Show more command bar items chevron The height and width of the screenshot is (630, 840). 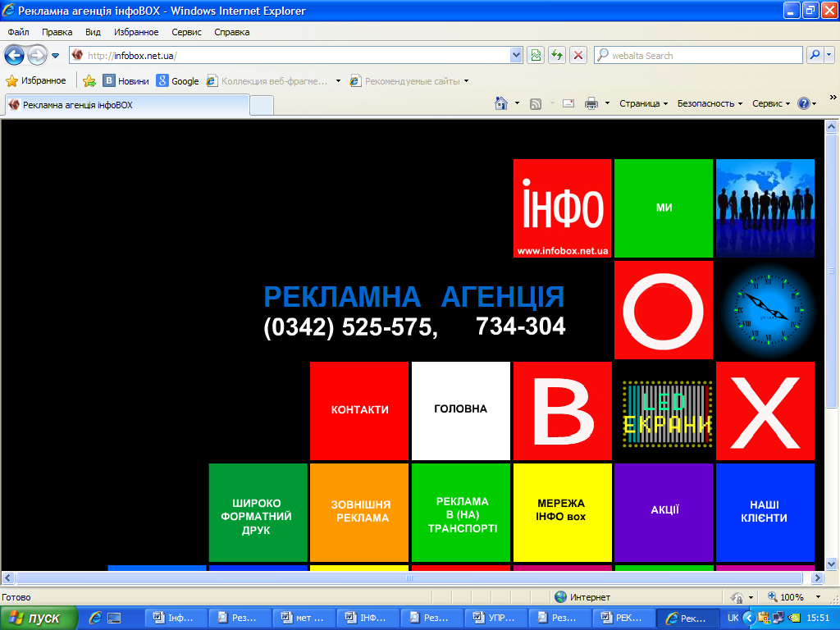(833, 98)
